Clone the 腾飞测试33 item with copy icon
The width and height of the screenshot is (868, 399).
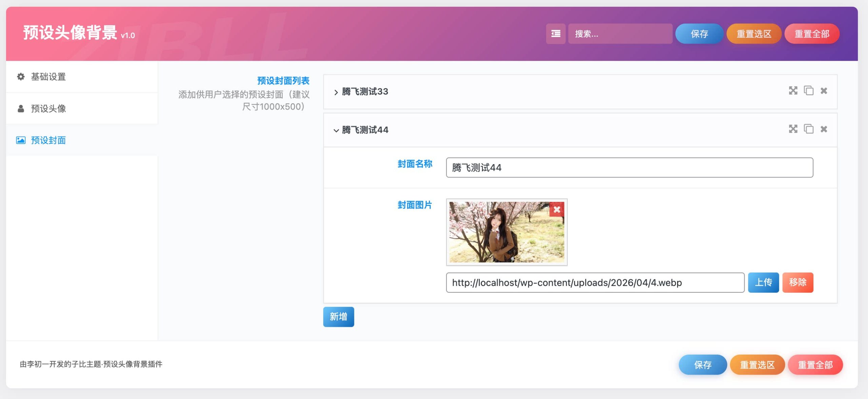(x=809, y=91)
